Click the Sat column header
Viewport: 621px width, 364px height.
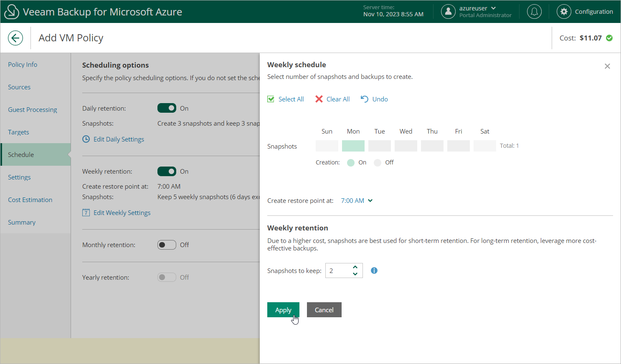tap(485, 131)
